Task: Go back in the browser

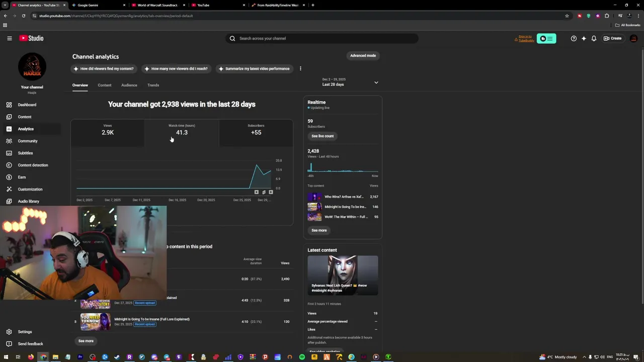Action: (x=5, y=16)
